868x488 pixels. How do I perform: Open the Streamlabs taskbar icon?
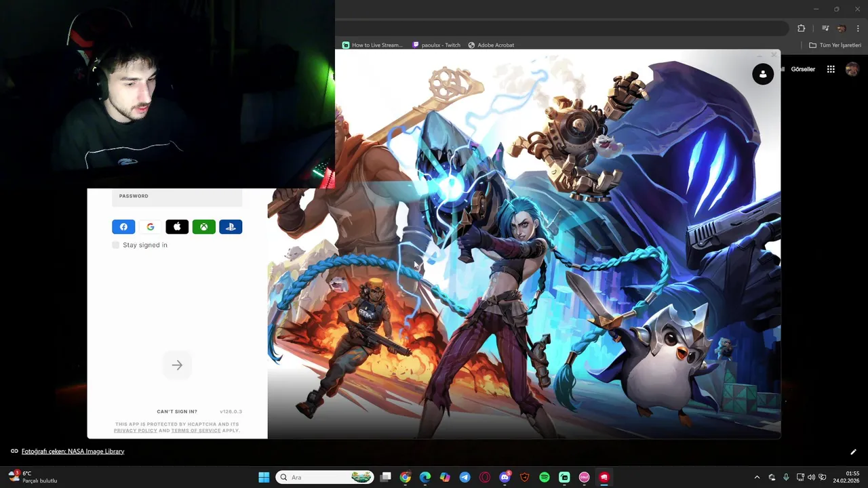564,477
